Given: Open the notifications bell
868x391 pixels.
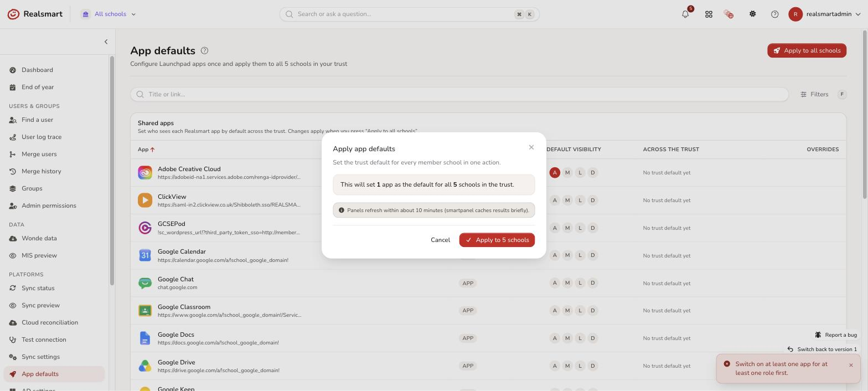Looking at the screenshot, I should 685,14.
